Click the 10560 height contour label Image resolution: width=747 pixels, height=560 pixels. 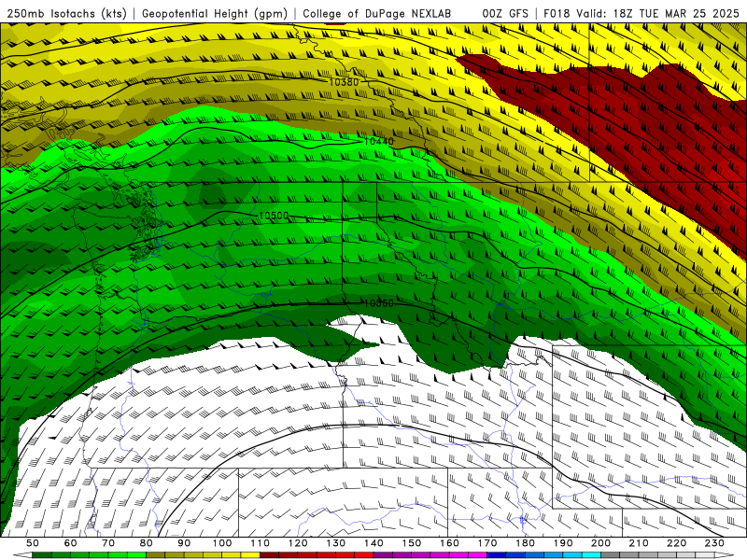[379, 303]
